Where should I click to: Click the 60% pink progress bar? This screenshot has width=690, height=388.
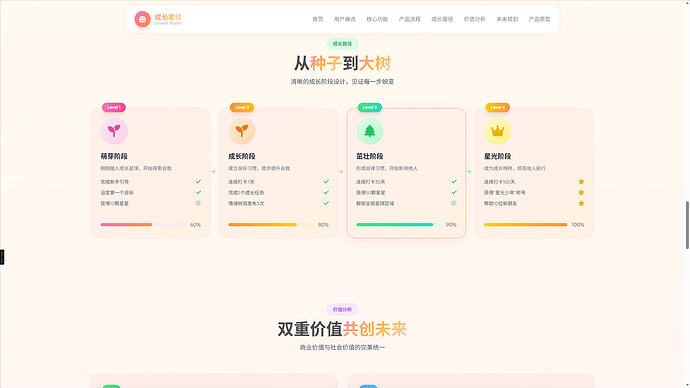pyautogui.click(x=143, y=225)
